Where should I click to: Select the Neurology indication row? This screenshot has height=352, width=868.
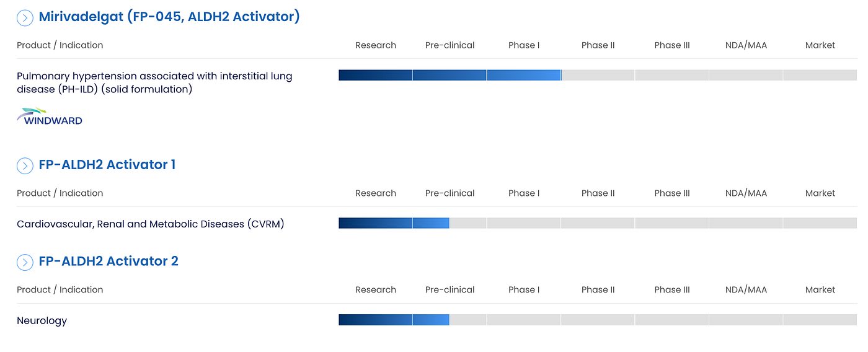42,320
